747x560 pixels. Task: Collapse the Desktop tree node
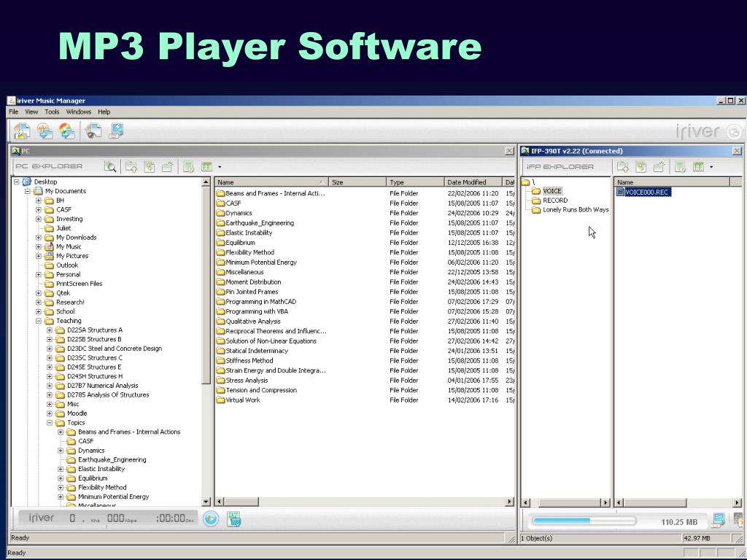17,182
